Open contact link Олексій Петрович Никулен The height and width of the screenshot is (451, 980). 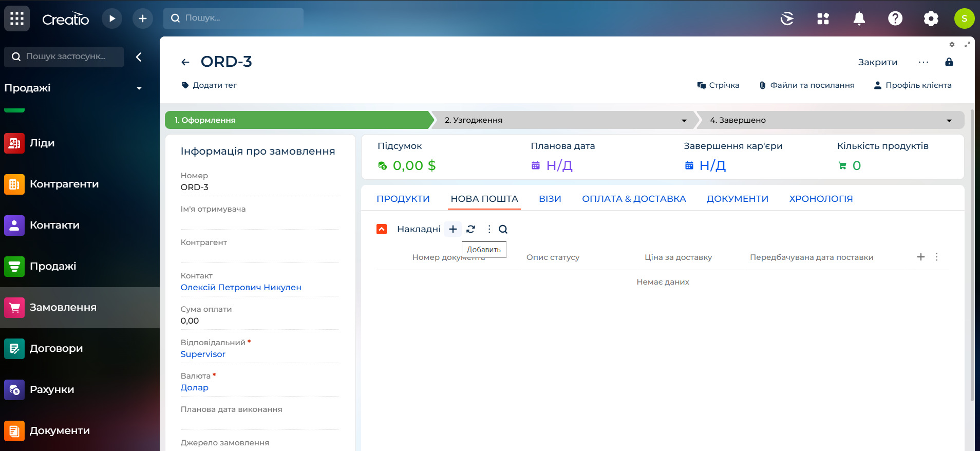coord(240,287)
